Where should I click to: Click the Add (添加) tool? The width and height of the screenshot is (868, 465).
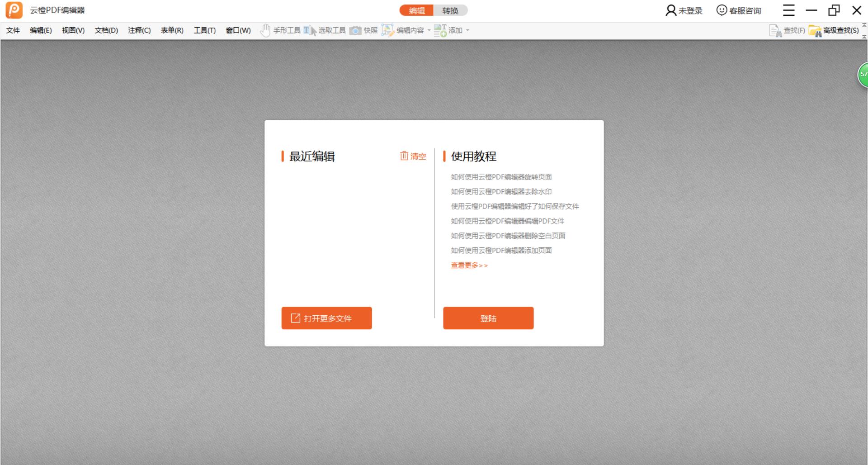pos(448,30)
